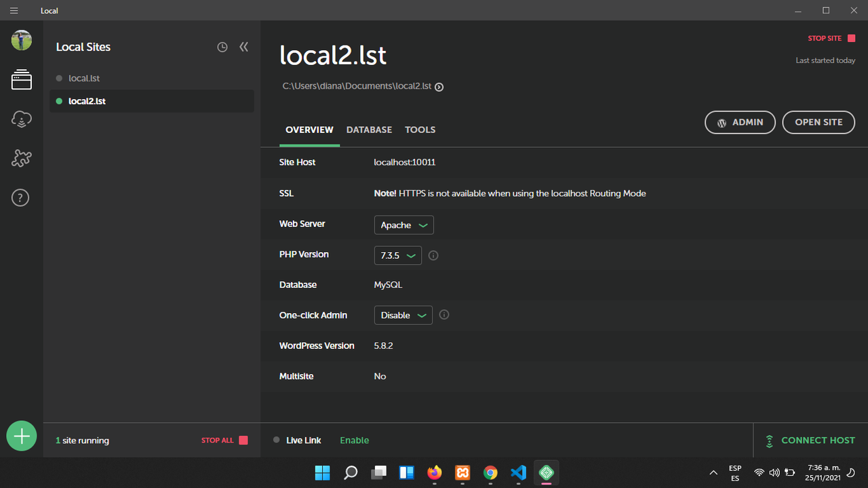
Task: Click the night mode moon tray icon
Action: click(852, 472)
